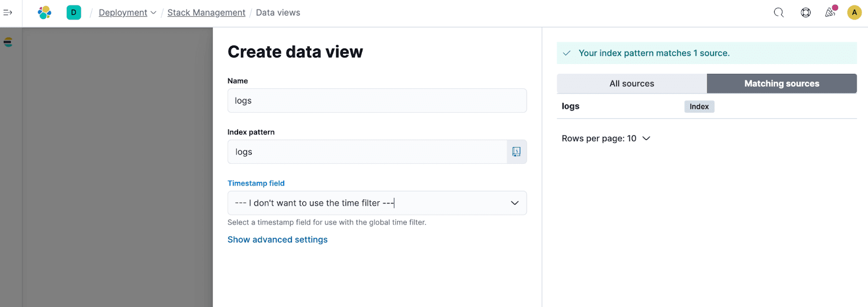868x307 pixels.
Task: Click into the Index pattern text field
Action: [x=367, y=152]
